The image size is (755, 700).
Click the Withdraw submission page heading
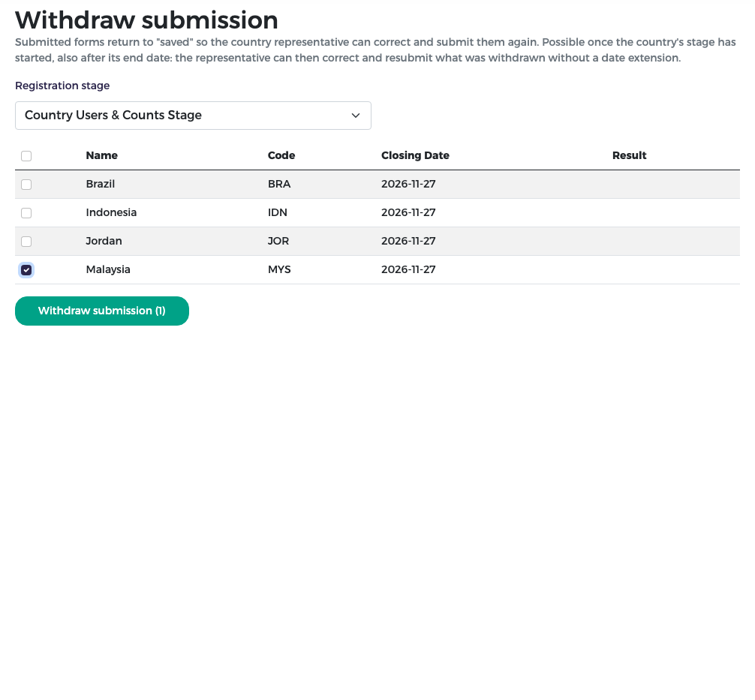[x=146, y=20]
